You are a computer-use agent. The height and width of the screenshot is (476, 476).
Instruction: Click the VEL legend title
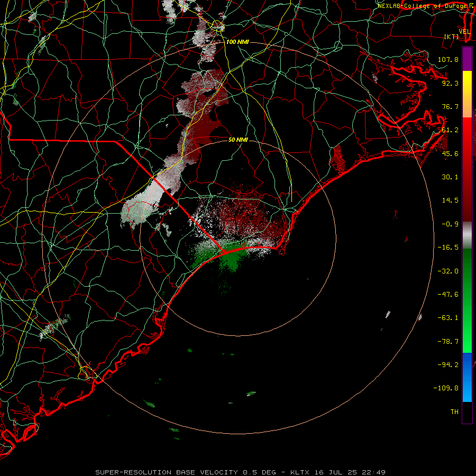(464, 32)
